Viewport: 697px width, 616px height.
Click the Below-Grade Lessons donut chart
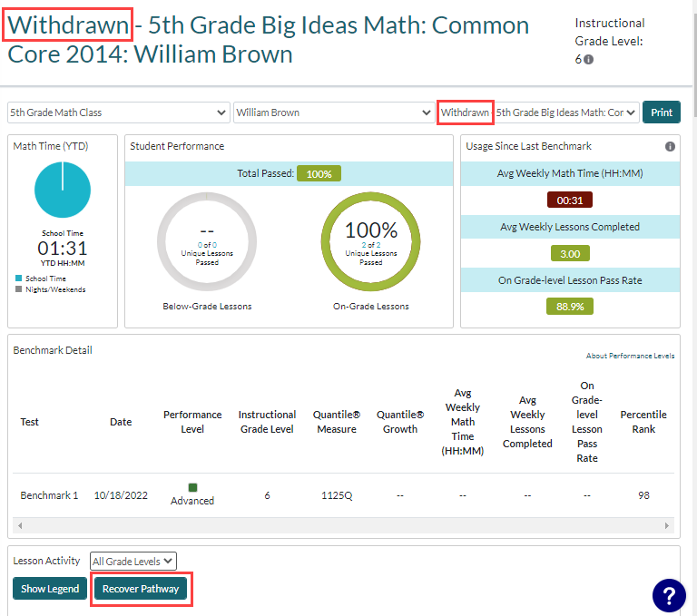(207, 242)
